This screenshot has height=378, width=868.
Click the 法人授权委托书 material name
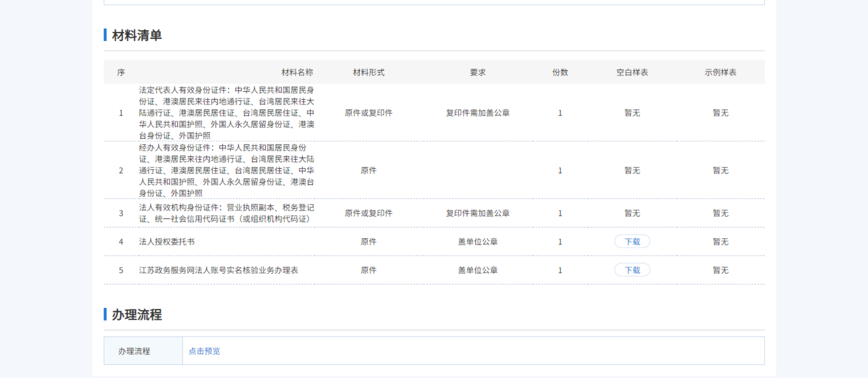coord(167,242)
